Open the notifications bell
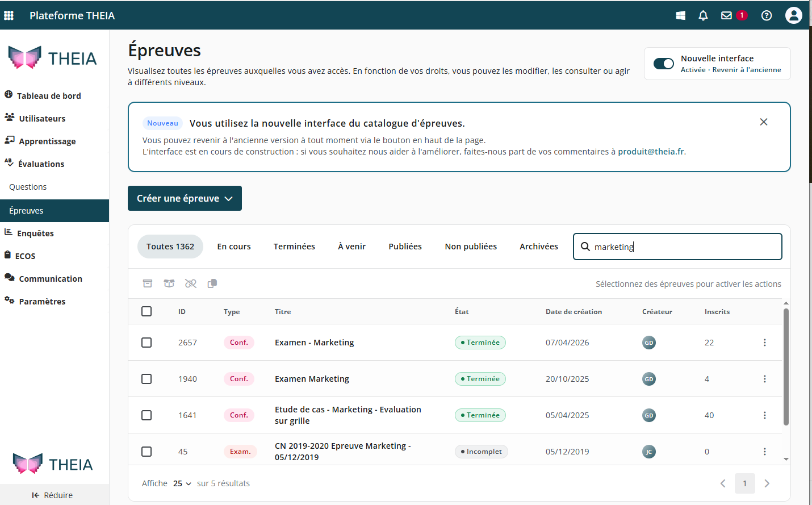This screenshot has width=812, height=505. coord(703,15)
